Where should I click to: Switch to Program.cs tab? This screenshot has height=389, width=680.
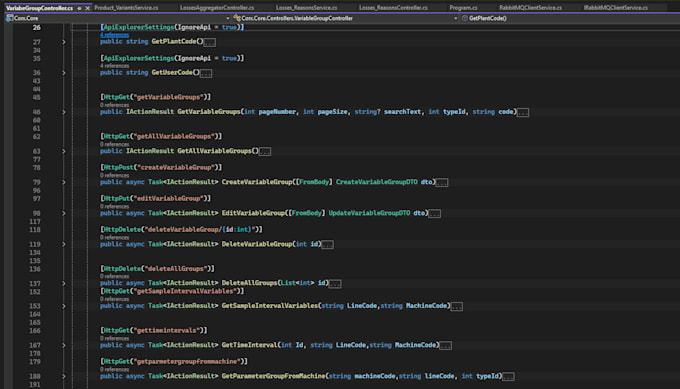(x=463, y=8)
